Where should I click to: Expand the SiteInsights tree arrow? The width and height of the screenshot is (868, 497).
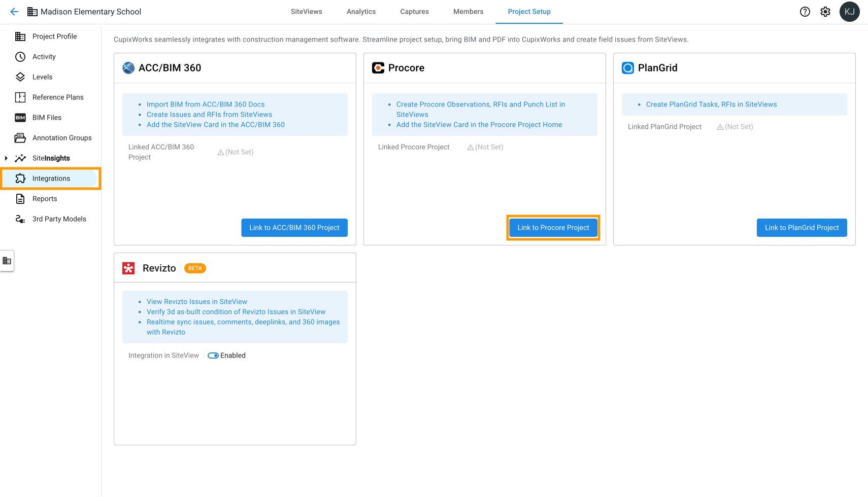[x=6, y=158]
